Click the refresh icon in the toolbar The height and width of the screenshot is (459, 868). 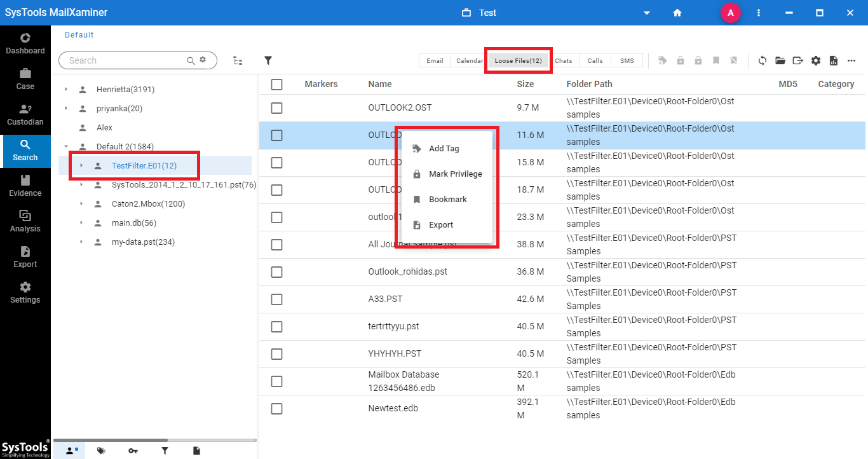[763, 60]
